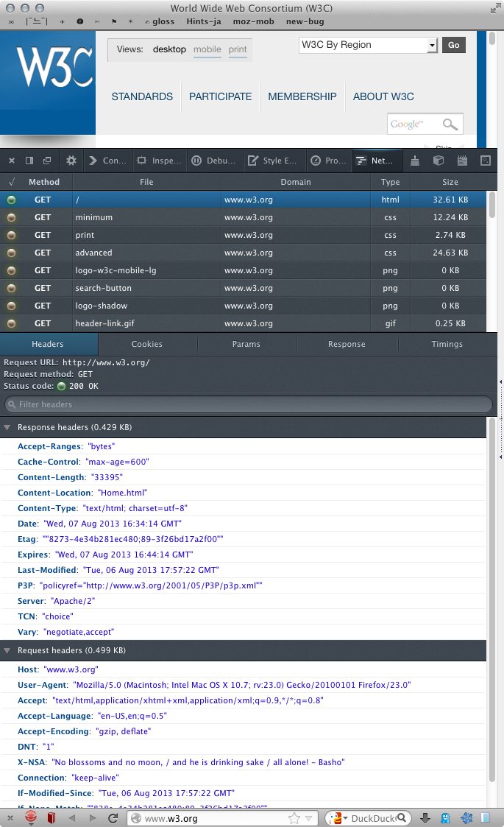Collapse the Response headers section

coord(7,427)
